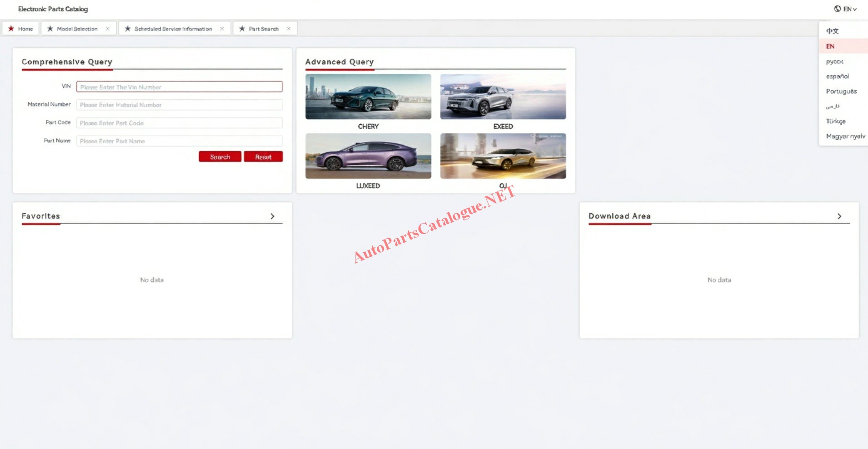Select español from language list
Viewport: 868px width, 449px height.
coord(837,76)
